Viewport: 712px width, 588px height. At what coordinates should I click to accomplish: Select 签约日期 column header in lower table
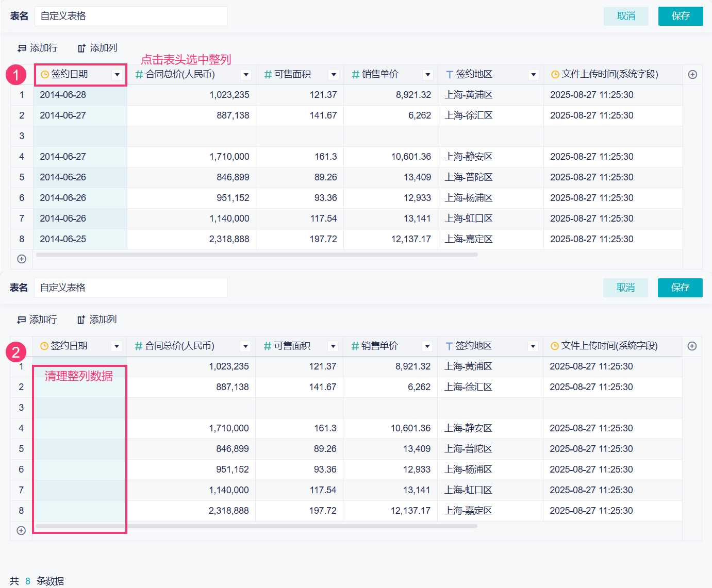pos(69,346)
